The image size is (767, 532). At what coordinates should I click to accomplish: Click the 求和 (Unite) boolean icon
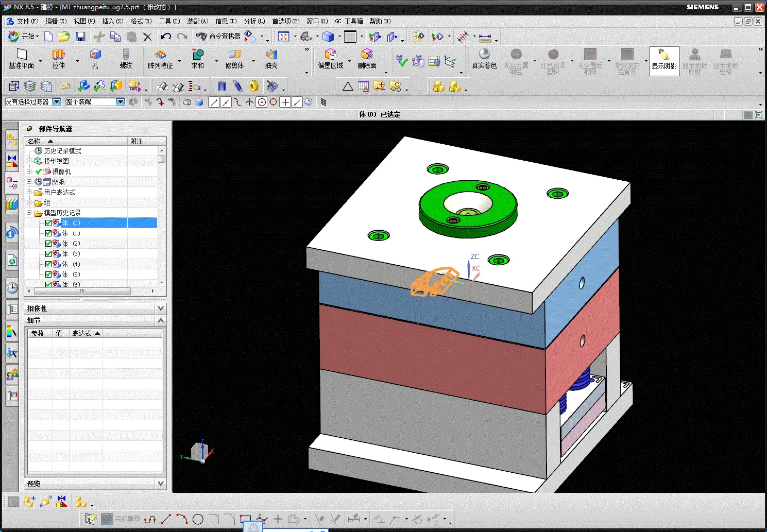point(198,55)
